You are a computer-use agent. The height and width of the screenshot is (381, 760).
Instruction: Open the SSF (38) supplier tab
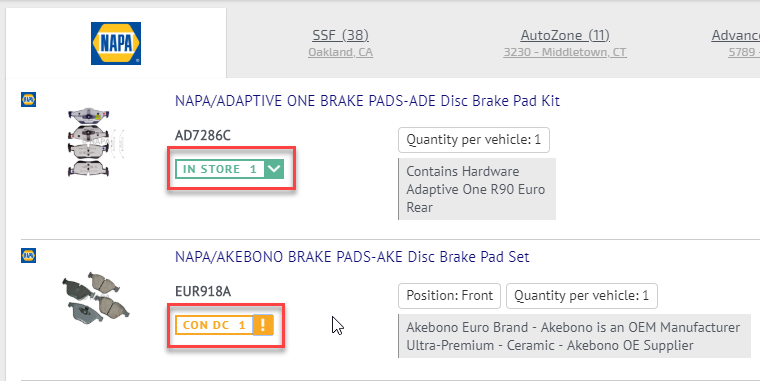click(x=340, y=35)
